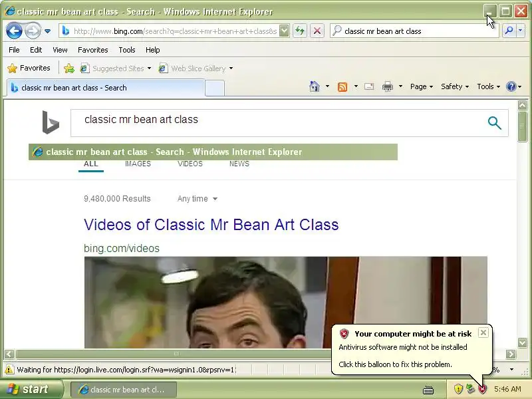Screen dimensions: 532x399
Task: Click the Favorites star button
Action: [x=29, y=68]
